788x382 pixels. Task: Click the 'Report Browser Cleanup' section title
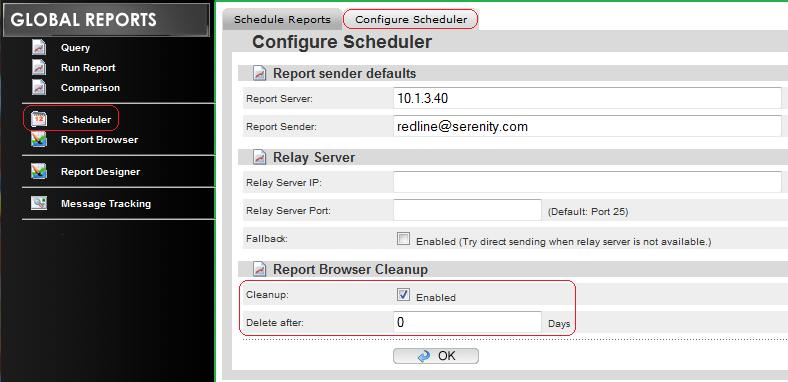350,269
